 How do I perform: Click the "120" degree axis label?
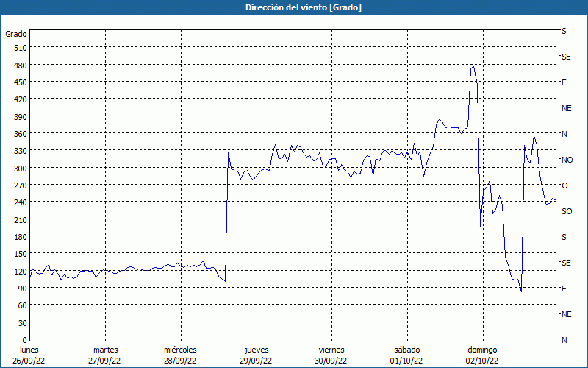point(21,272)
